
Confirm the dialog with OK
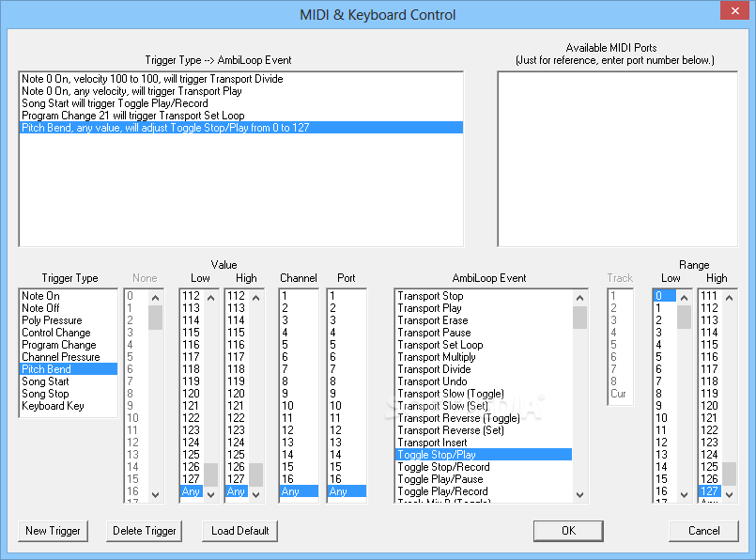pos(568,531)
